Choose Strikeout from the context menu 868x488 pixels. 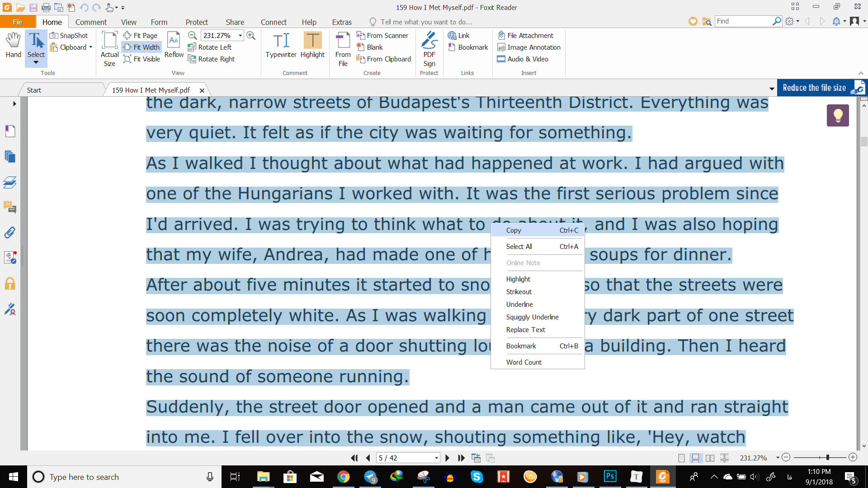pyautogui.click(x=538, y=292)
